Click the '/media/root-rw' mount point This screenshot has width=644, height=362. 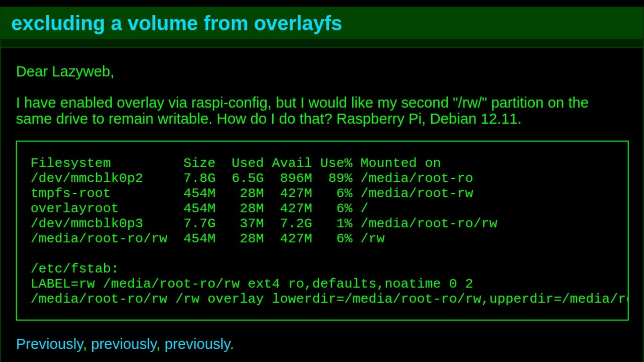417,193
